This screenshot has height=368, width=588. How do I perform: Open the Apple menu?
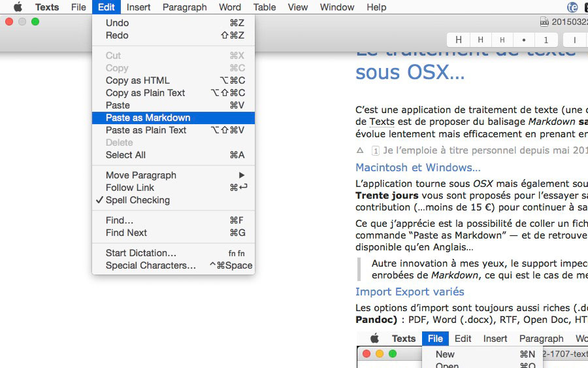18,7
